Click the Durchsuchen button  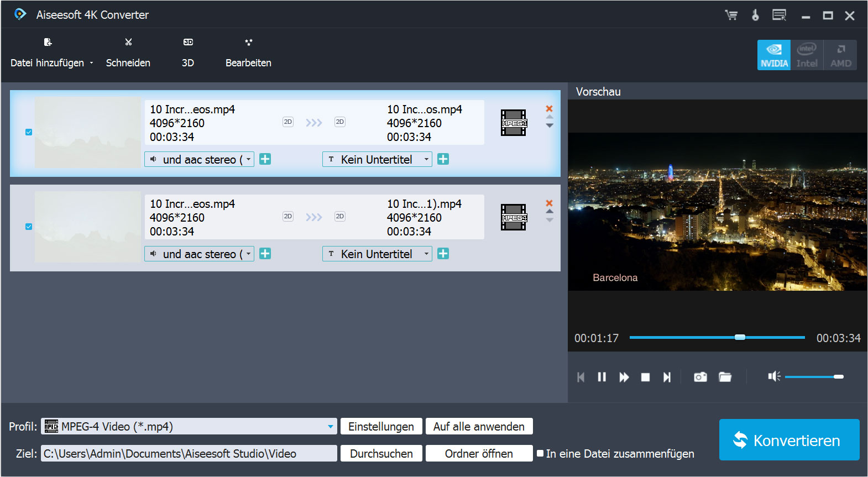381,453
